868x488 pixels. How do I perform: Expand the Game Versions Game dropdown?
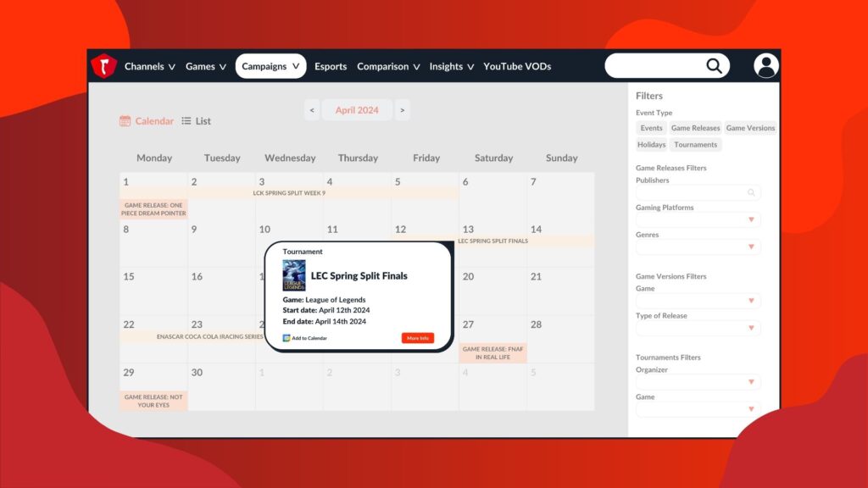(x=698, y=301)
